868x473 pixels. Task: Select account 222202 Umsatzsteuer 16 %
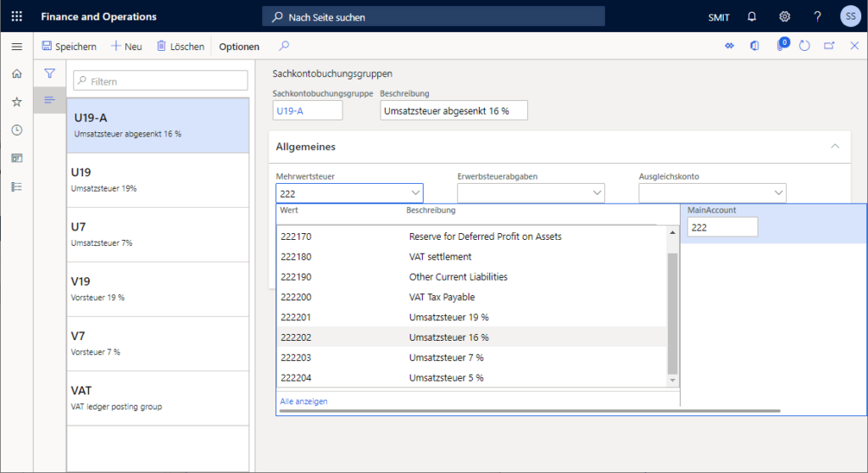[x=471, y=337]
